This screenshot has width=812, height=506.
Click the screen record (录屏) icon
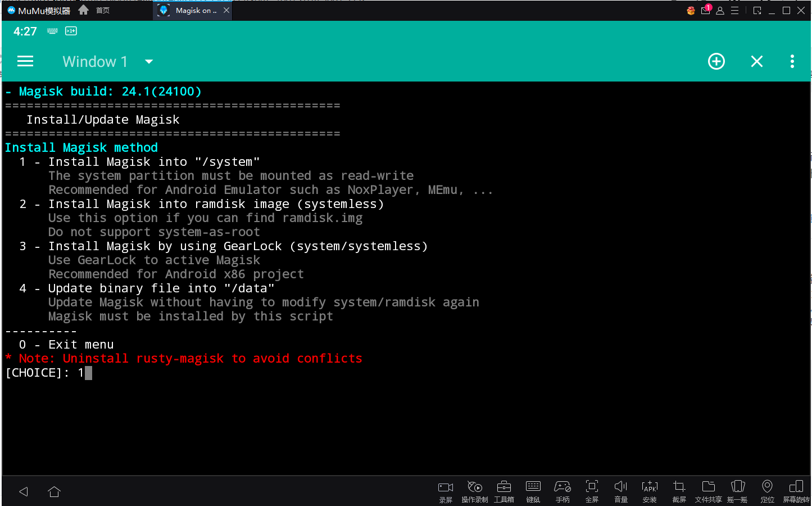coord(446,491)
